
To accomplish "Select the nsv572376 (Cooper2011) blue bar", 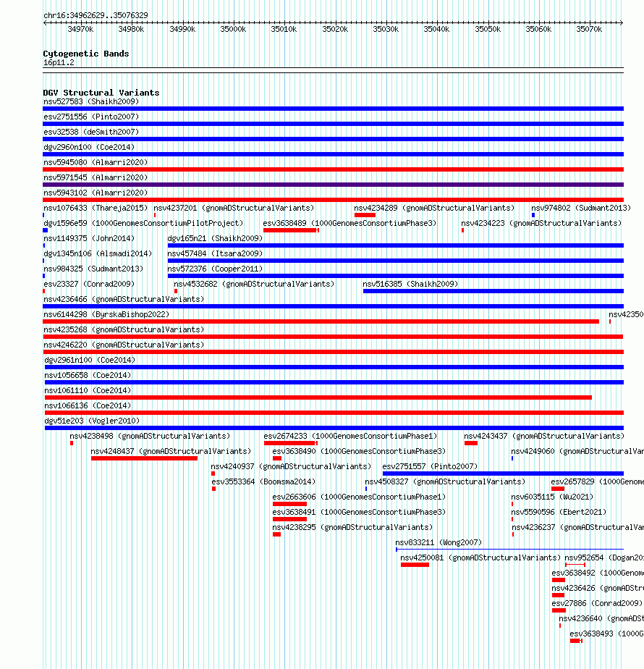I will pyautogui.click(x=395, y=276).
